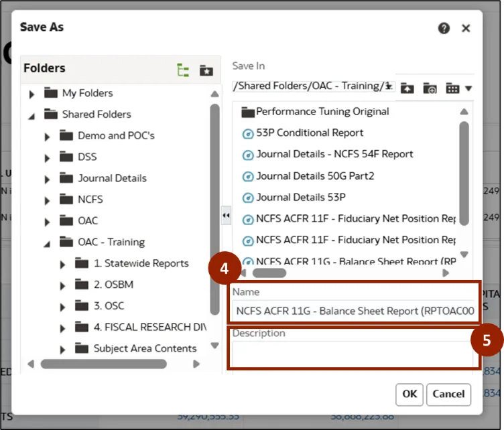Click the folder tree view icon
Viewport: 504px width, 430px height.
[x=182, y=70]
